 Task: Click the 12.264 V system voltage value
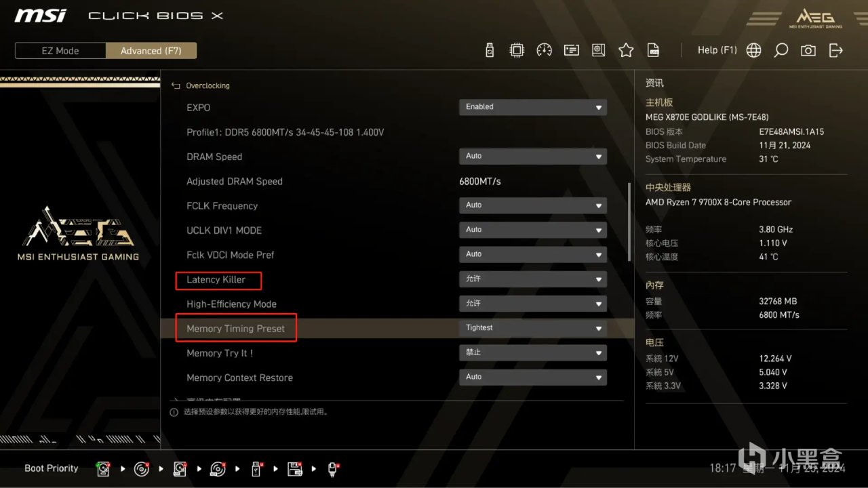pyautogui.click(x=775, y=359)
